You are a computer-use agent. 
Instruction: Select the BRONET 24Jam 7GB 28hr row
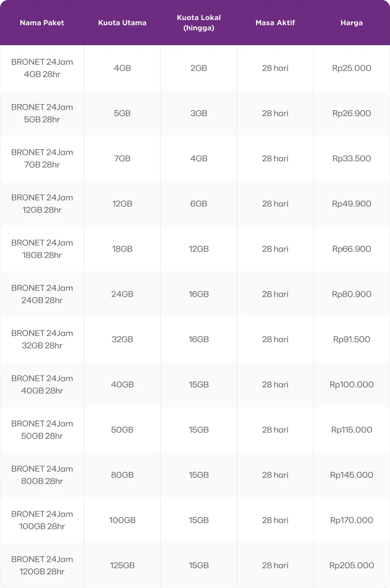pyautogui.click(x=42, y=158)
